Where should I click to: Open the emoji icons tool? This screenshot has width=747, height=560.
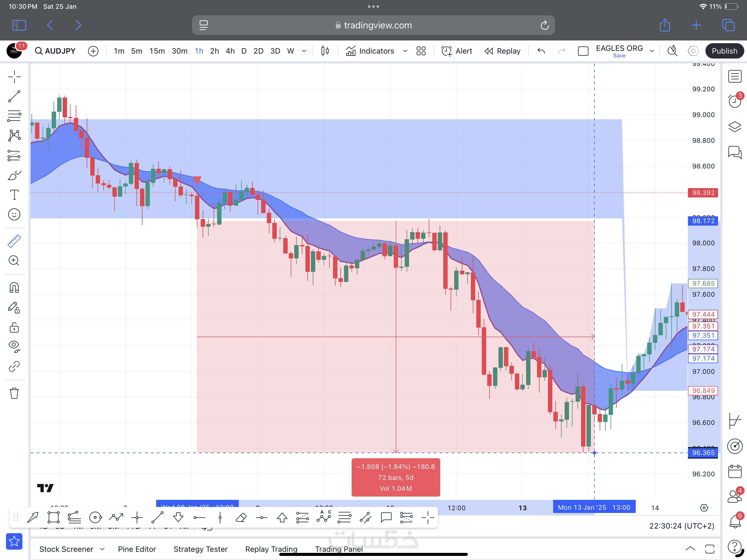pos(14,214)
